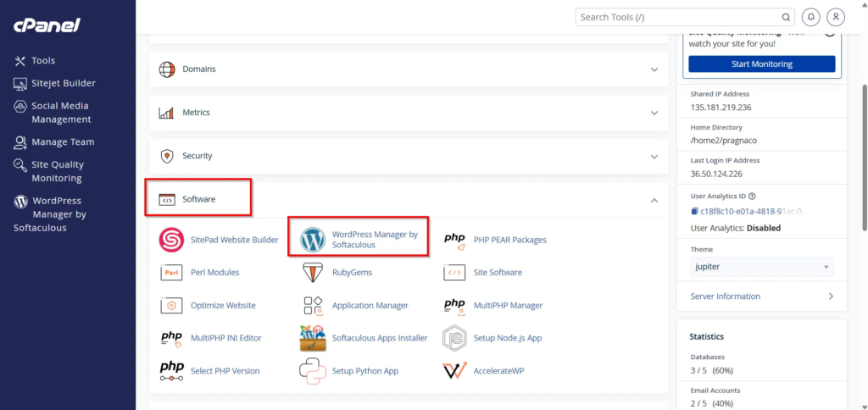Image resolution: width=868 pixels, height=410 pixels.
Task: Click the WordPress Manager by Softaculous icon
Action: coord(313,240)
